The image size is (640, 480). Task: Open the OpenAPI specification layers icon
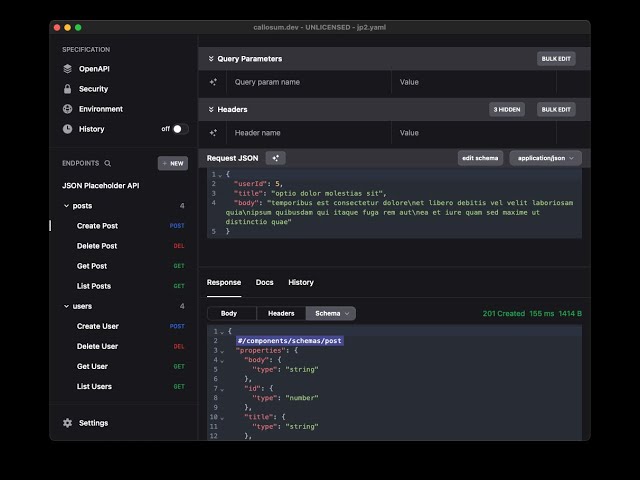(68, 69)
